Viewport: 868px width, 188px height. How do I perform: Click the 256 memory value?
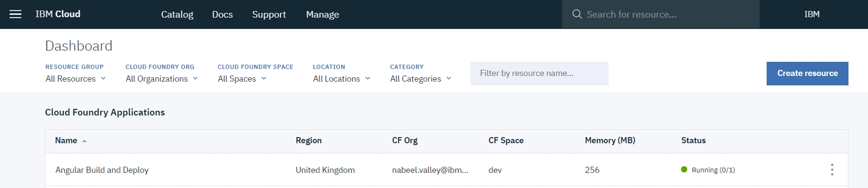(x=592, y=170)
